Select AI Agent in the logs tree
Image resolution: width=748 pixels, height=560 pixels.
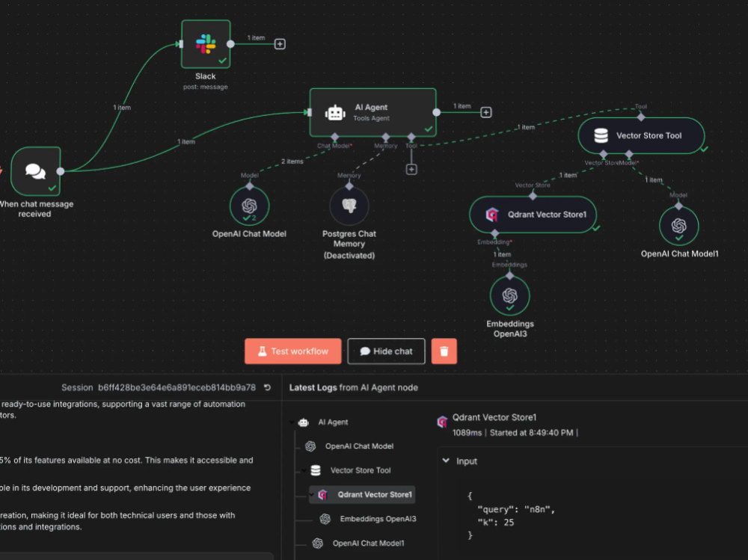pos(333,422)
